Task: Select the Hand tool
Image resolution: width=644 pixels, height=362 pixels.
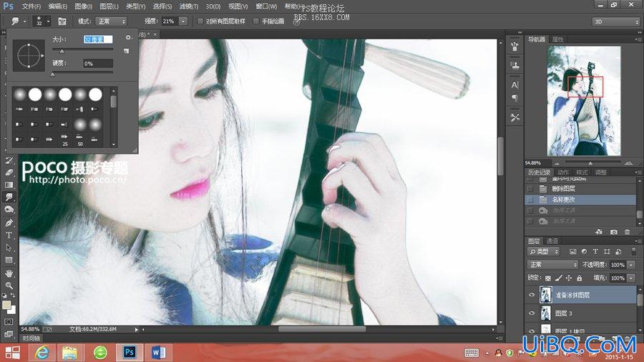Action: point(9,273)
